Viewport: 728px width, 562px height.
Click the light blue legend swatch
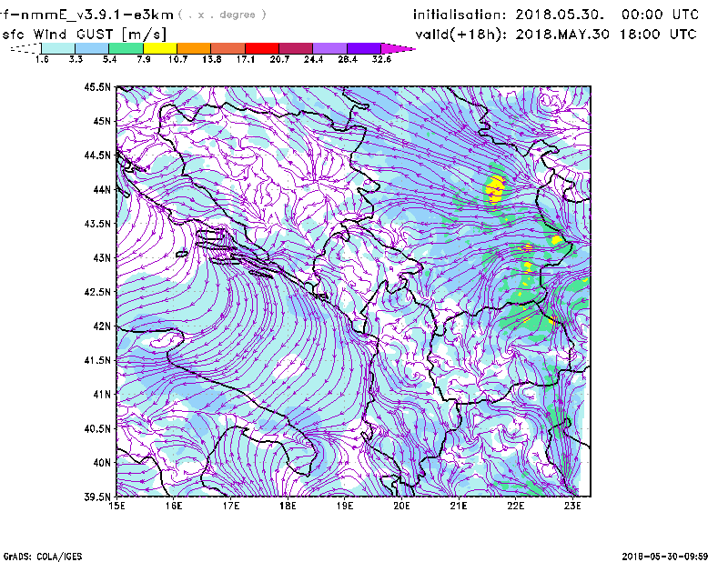pyautogui.click(x=92, y=48)
